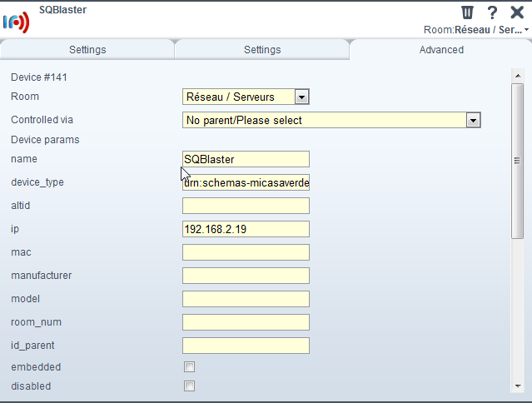Click the scrollbar down arrow
This screenshot has width=532, height=403.
[x=518, y=386]
